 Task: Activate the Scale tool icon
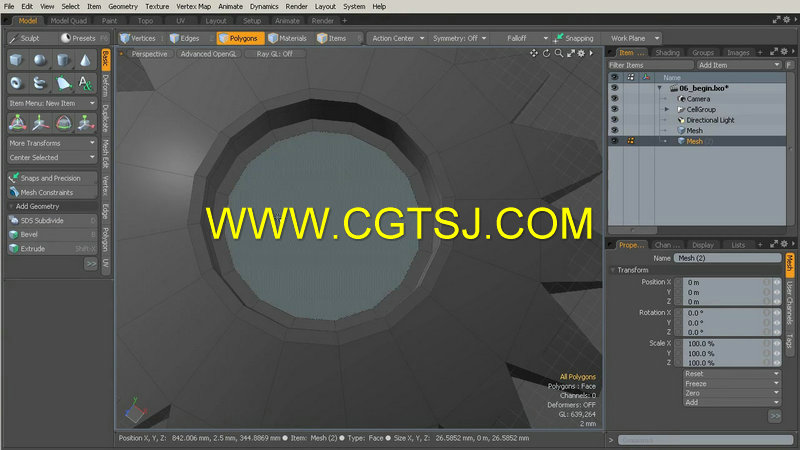tap(86, 122)
